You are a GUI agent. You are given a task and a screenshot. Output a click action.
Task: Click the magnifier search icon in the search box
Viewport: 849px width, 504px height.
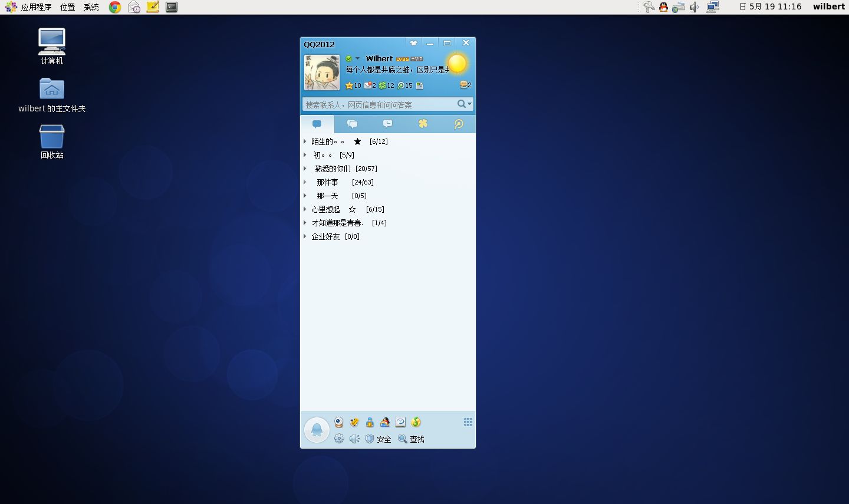tap(462, 104)
